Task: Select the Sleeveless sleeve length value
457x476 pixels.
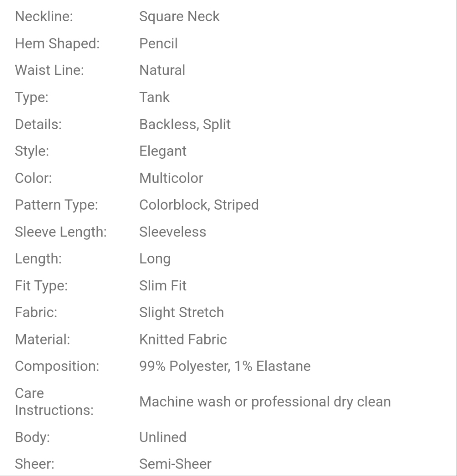Action: pos(173,231)
